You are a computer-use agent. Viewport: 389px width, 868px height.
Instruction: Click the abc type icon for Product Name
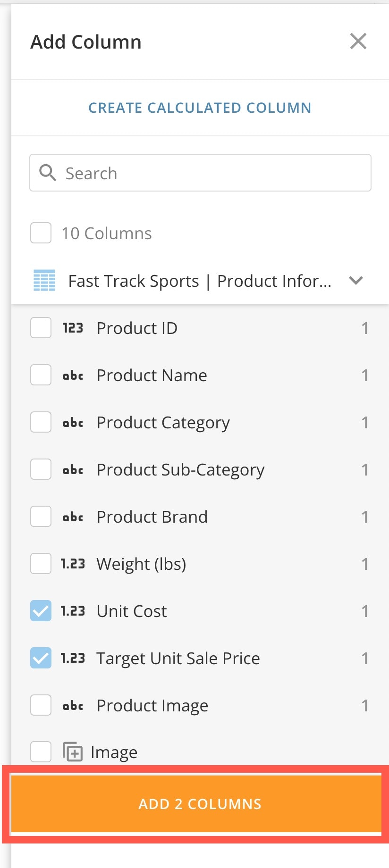(73, 376)
